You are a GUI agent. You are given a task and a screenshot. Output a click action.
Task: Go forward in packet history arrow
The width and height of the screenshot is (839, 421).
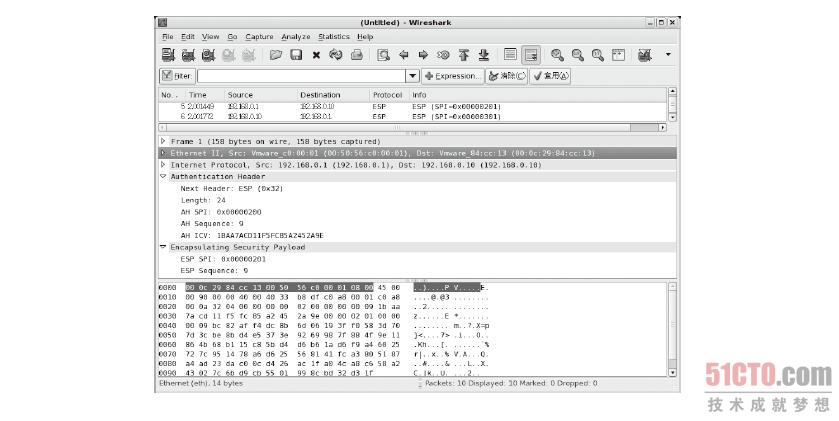point(423,55)
